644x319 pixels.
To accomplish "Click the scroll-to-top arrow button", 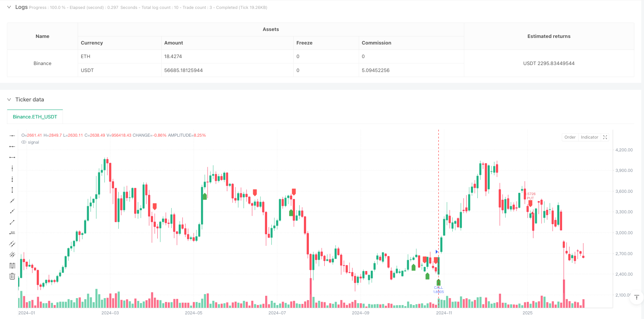I will [x=636, y=297].
